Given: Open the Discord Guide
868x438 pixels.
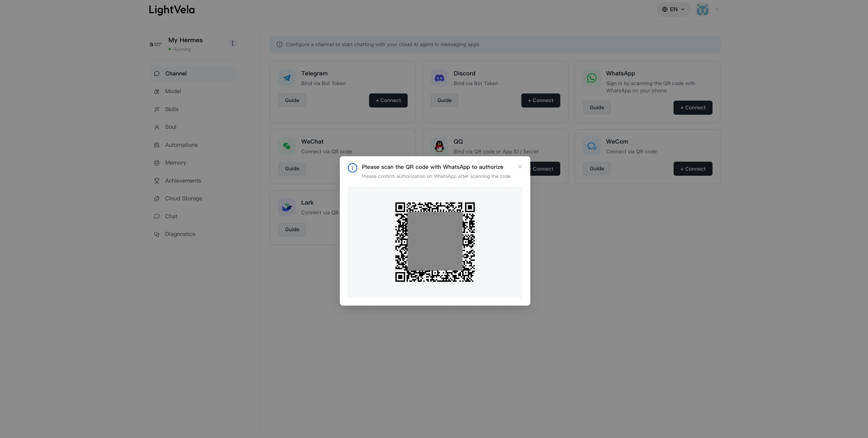Looking at the screenshot, I should 444,100.
